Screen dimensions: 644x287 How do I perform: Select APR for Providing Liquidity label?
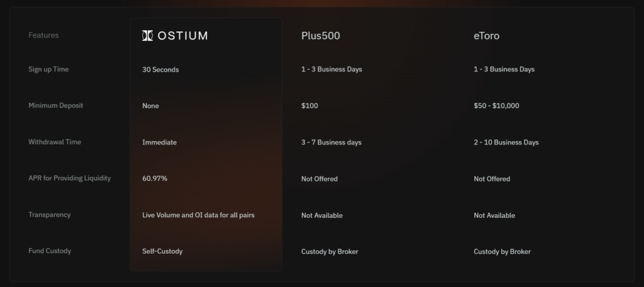69,178
